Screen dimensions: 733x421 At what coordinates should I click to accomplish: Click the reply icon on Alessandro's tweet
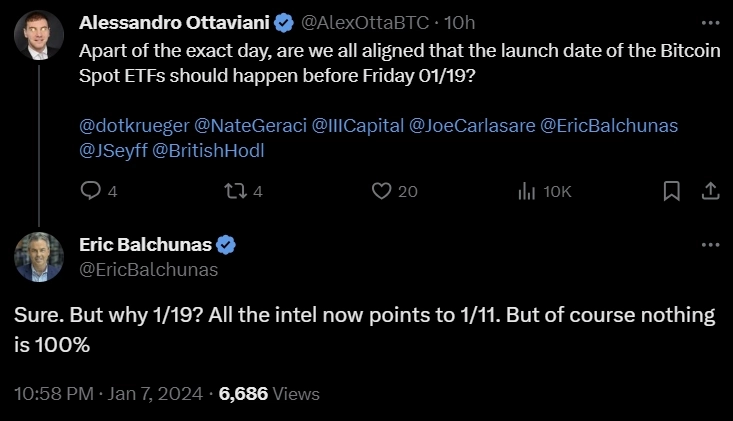point(91,191)
